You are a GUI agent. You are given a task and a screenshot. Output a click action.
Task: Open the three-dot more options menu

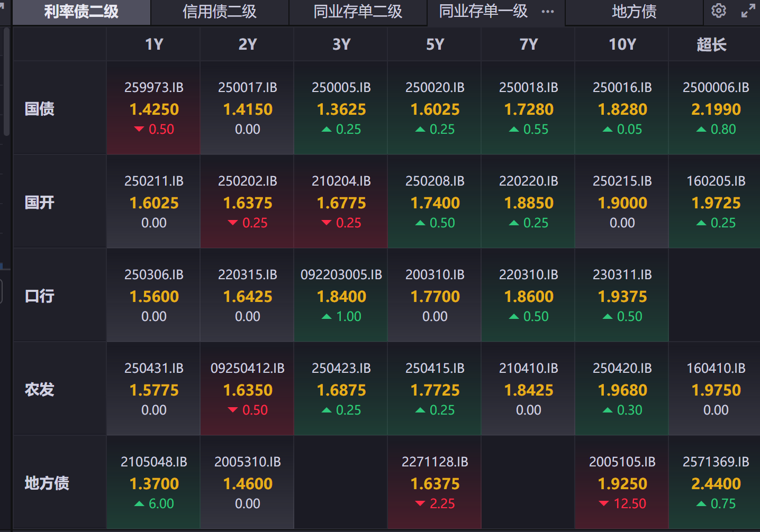point(548,12)
